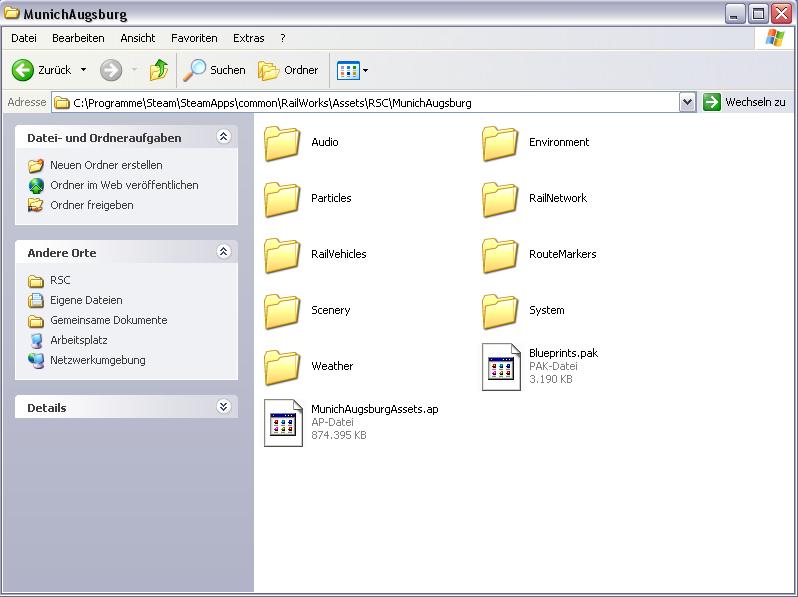Viewport: 798px width, 597px height.
Task: Open the address bar dropdown arrow
Action: [687, 102]
